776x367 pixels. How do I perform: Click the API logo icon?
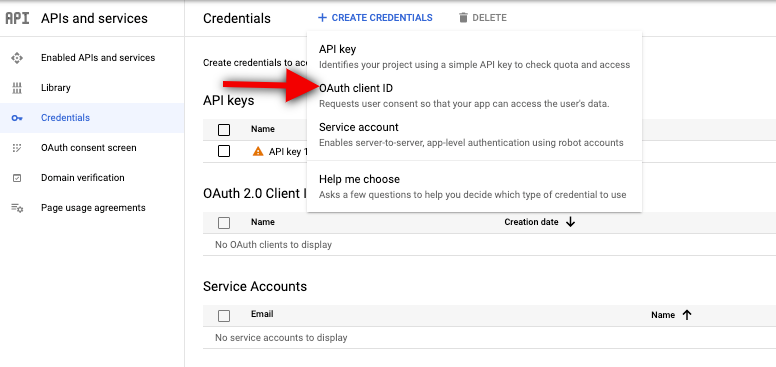tap(17, 18)
